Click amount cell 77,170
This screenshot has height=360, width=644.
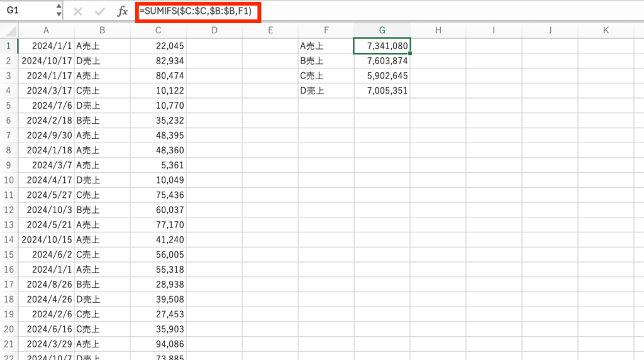158,225
